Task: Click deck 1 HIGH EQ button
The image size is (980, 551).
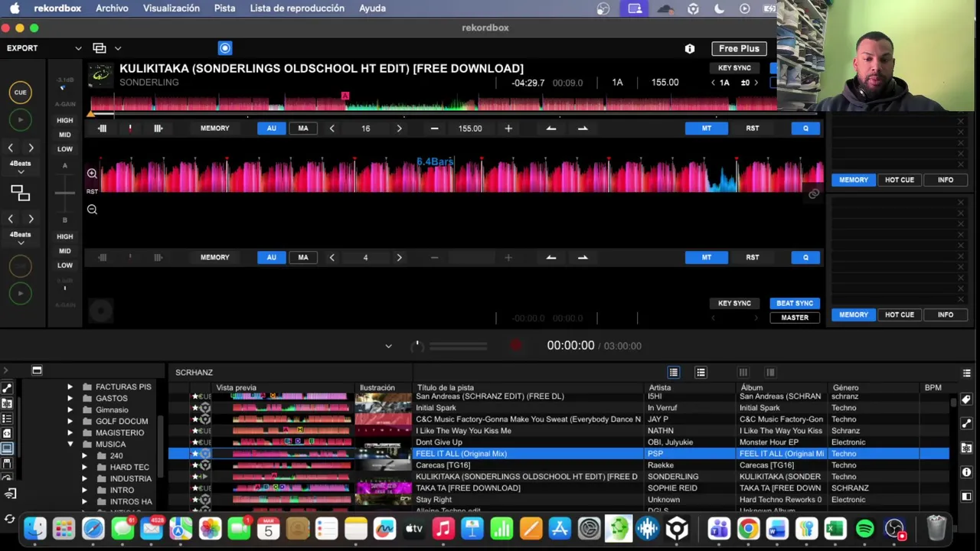Action: coord(65,120)
